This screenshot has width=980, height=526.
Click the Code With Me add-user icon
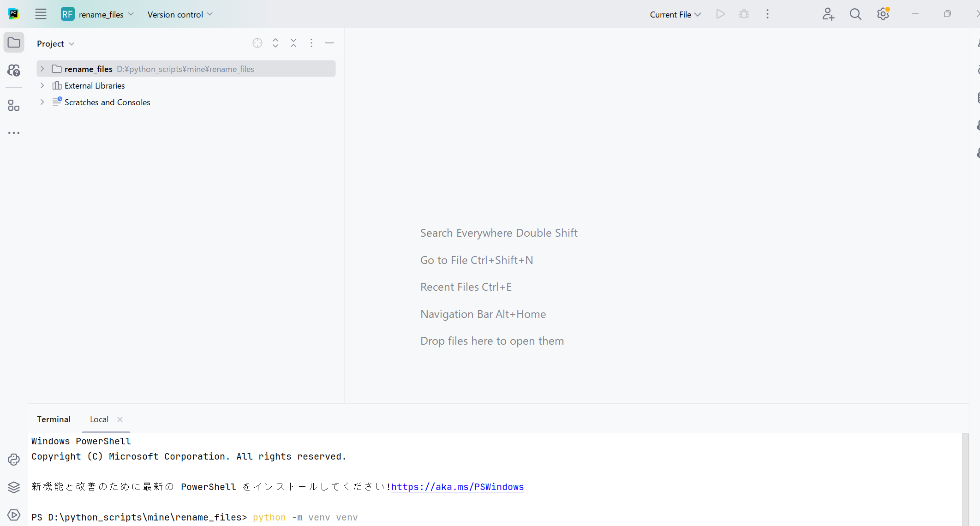coord(828,14)
